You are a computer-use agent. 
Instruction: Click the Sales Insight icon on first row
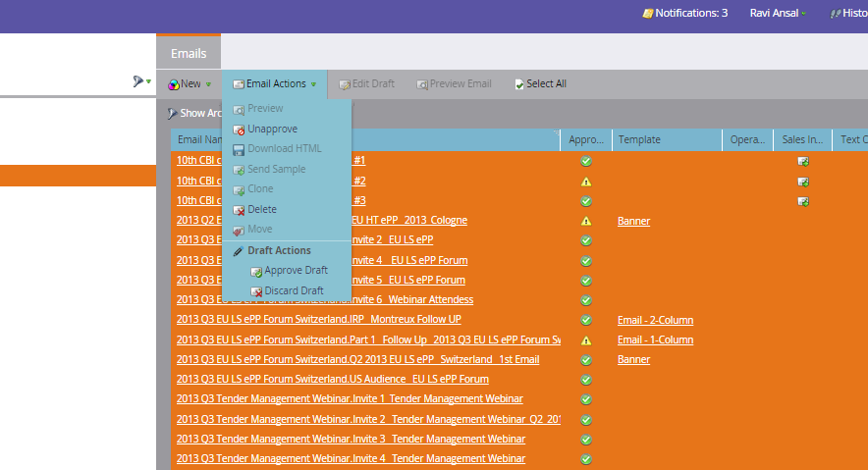(x=802, y=162)
